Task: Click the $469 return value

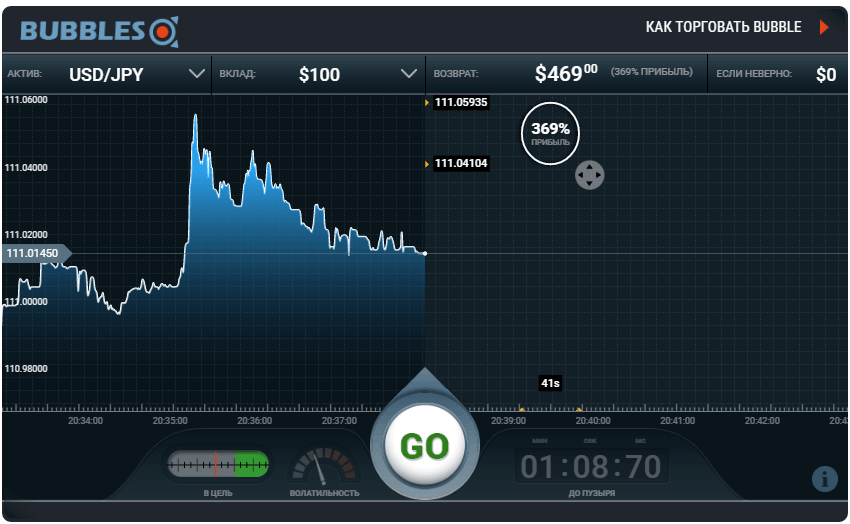Action: click(x=565, y=73)
